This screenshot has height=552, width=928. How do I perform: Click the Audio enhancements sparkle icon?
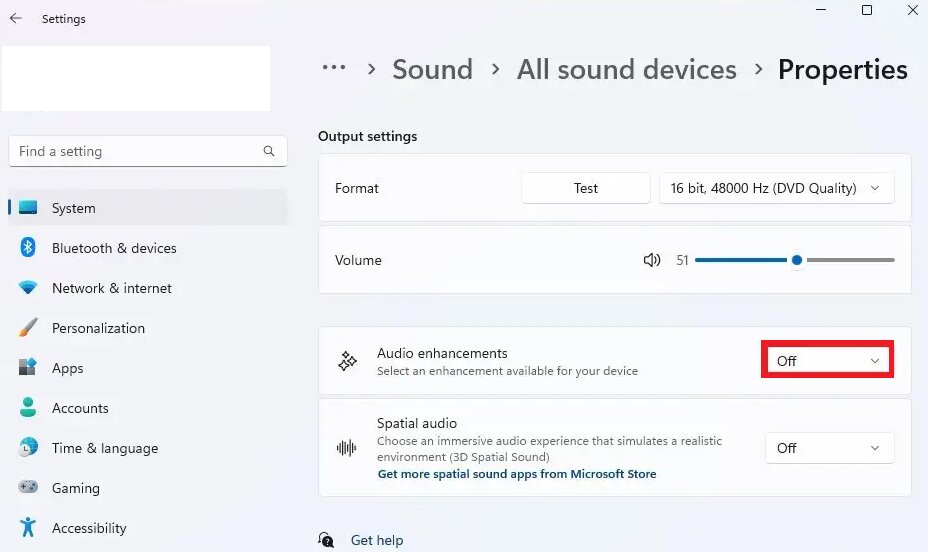347,361
